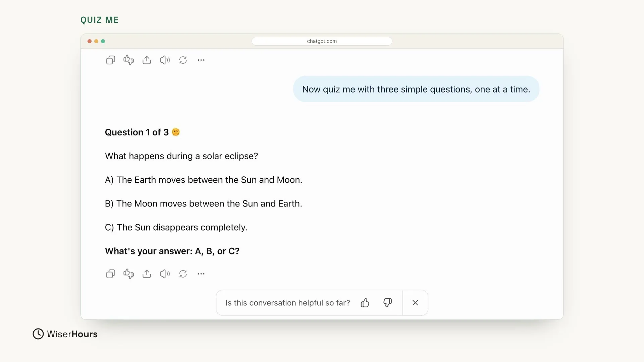
Task: Rate the quiz response with thumbs icon
Action: coord(128,274)
